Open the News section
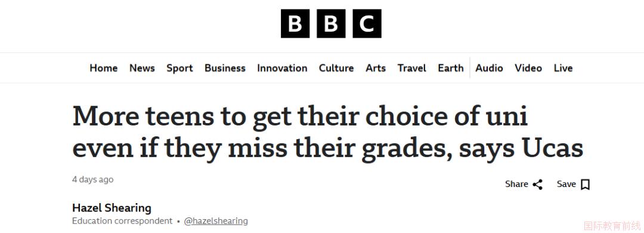This screenshot has height=233, width=644. tap(142, 68)
